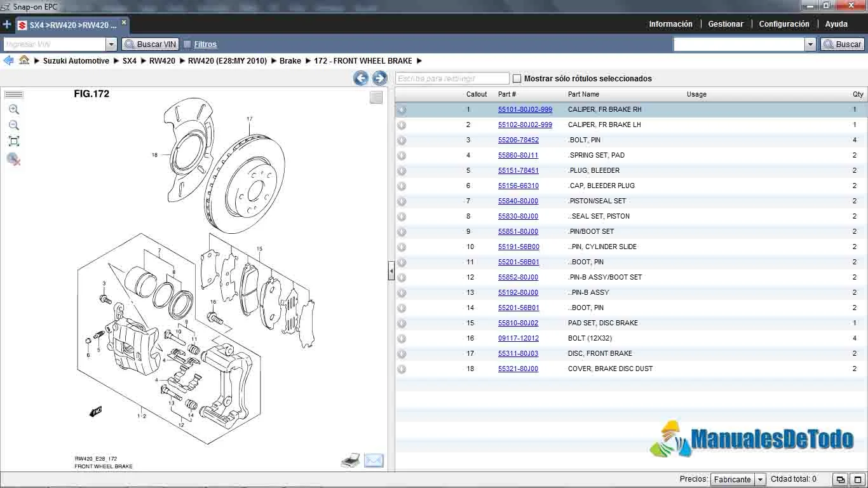This screenshot has height=488, width=868.
Task: Open the Gestionar menu
Action: (726, 24)
